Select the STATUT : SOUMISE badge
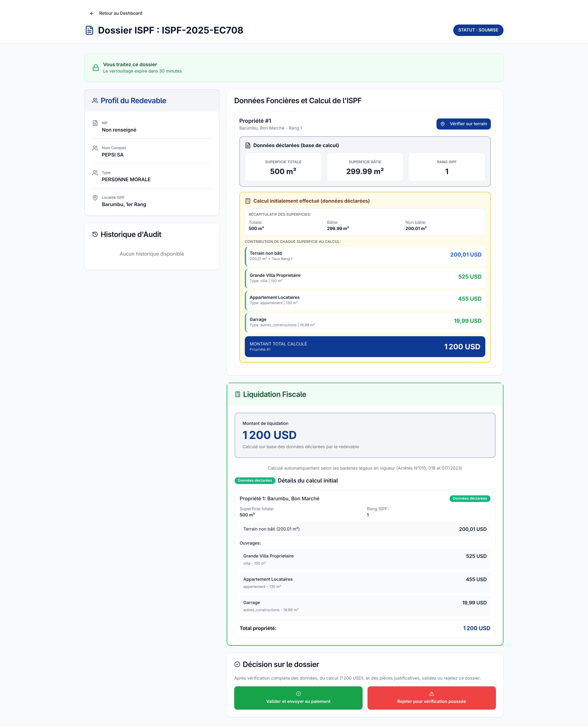The width and height of the screenshot is (588, 727). pos(478,30)
